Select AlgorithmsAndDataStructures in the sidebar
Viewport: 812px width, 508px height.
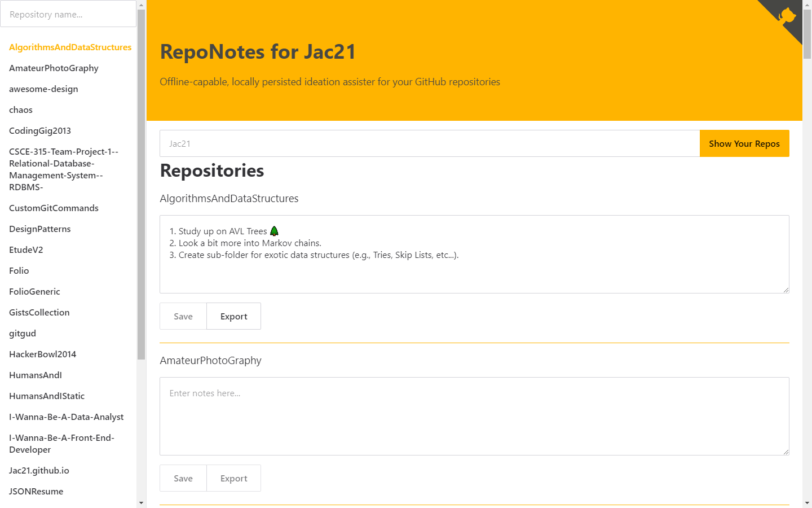click(x=70, y=47)
